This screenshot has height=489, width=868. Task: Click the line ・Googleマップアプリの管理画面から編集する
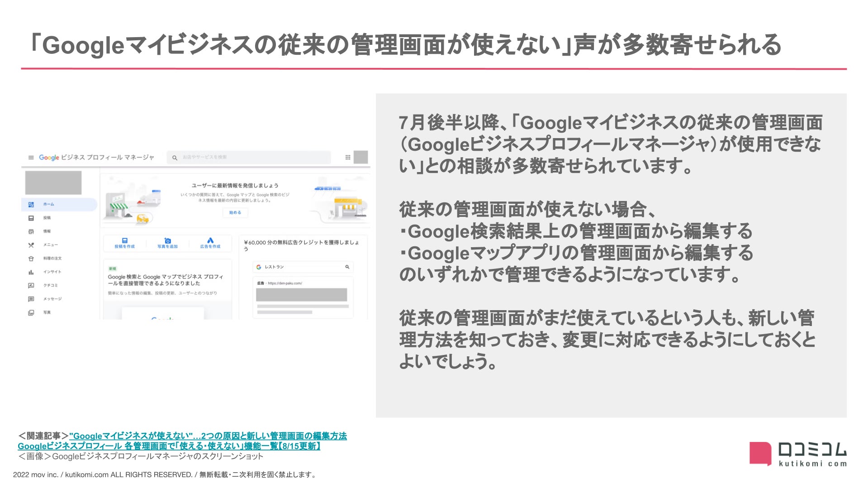click(576, 253)
